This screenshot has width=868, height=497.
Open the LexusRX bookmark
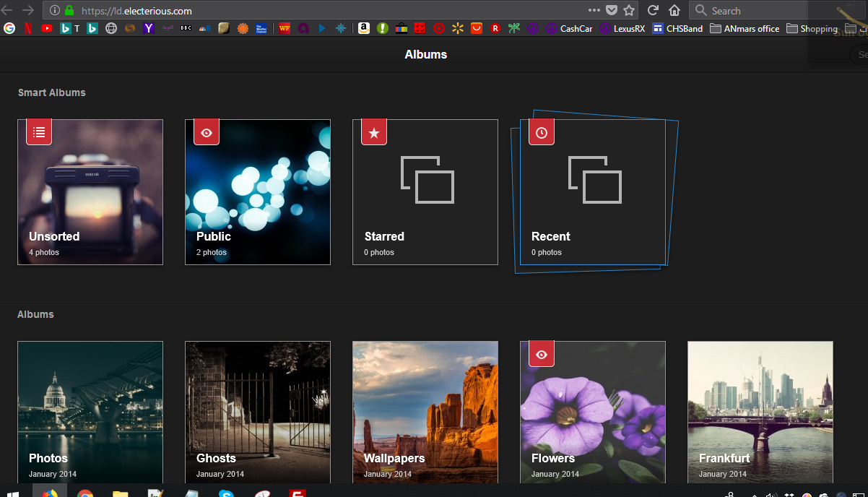tap(623, 29)
